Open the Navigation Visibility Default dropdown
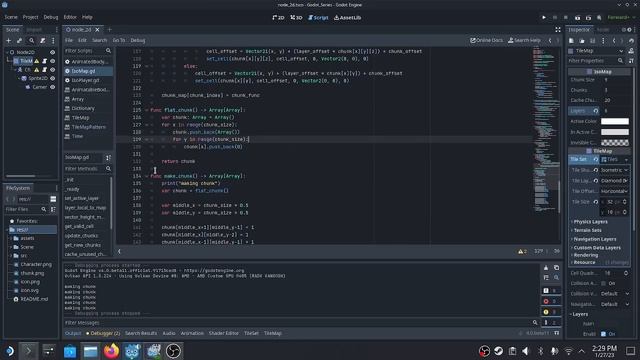The image size is (640, 360). pyautogui.click(x=615, y=304)
